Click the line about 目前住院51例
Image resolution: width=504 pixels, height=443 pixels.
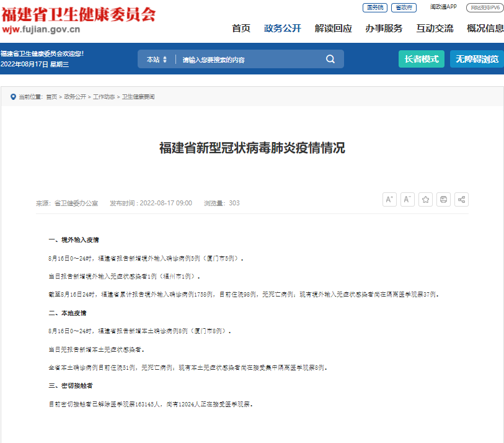coord(188,368)
